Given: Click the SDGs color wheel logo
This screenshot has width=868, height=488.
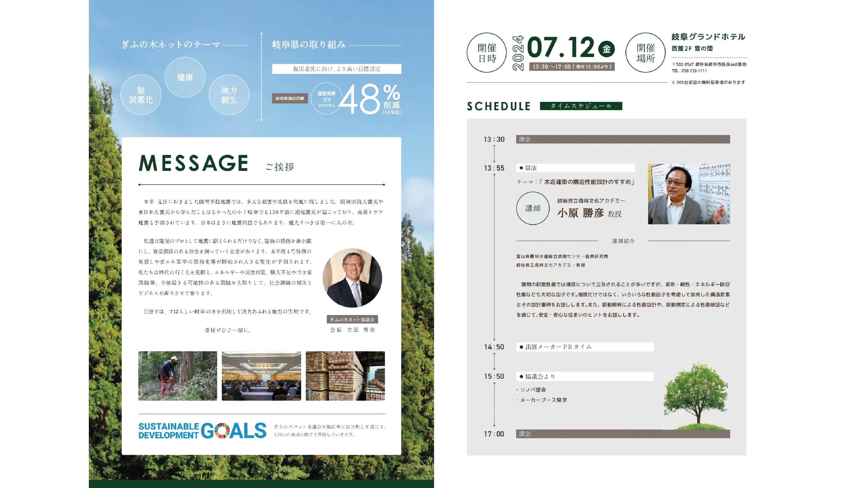Looking at the screenshot, I should coord(222,431).
